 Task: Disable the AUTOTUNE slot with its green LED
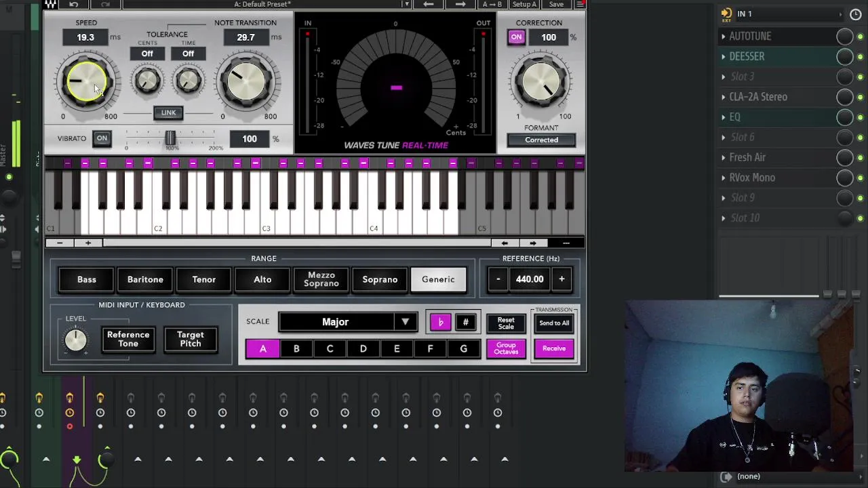coord(861,37)
